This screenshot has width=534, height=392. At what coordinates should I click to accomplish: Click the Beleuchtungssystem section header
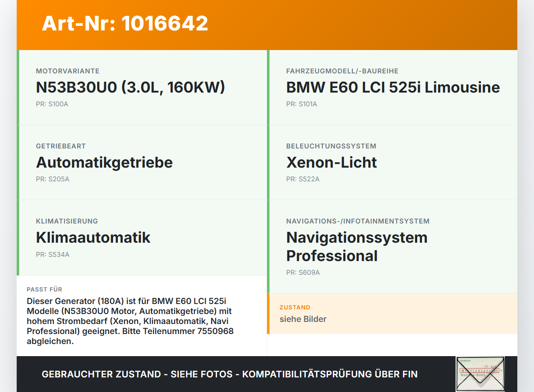(x=331, y=146)
